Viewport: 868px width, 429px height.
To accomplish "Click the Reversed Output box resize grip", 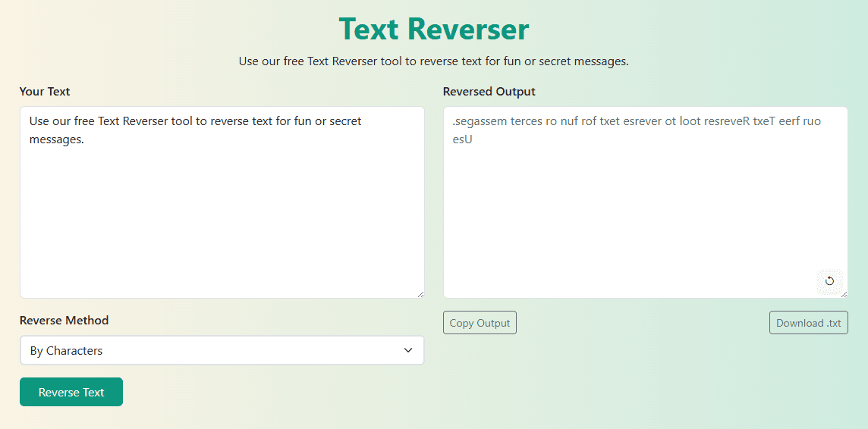I will pos(843,293).
